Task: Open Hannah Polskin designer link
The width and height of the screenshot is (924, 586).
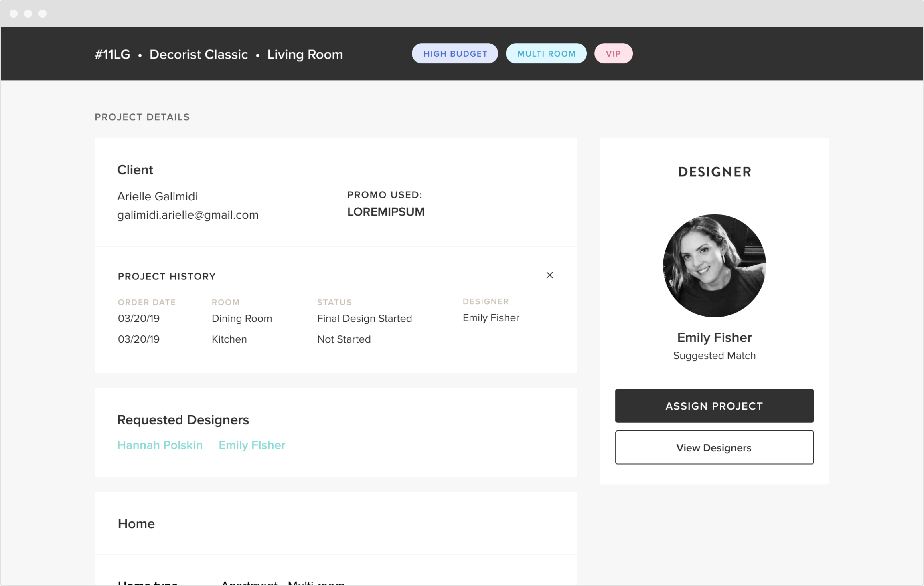Action: (x=160, y=445)
